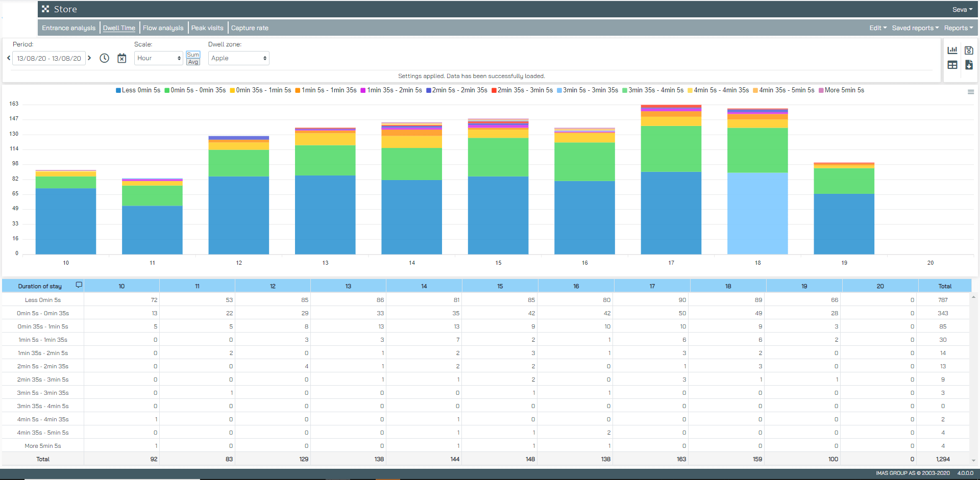
Task: Click the comment icon beside Duration of stay
Action: tap(79, 285)
